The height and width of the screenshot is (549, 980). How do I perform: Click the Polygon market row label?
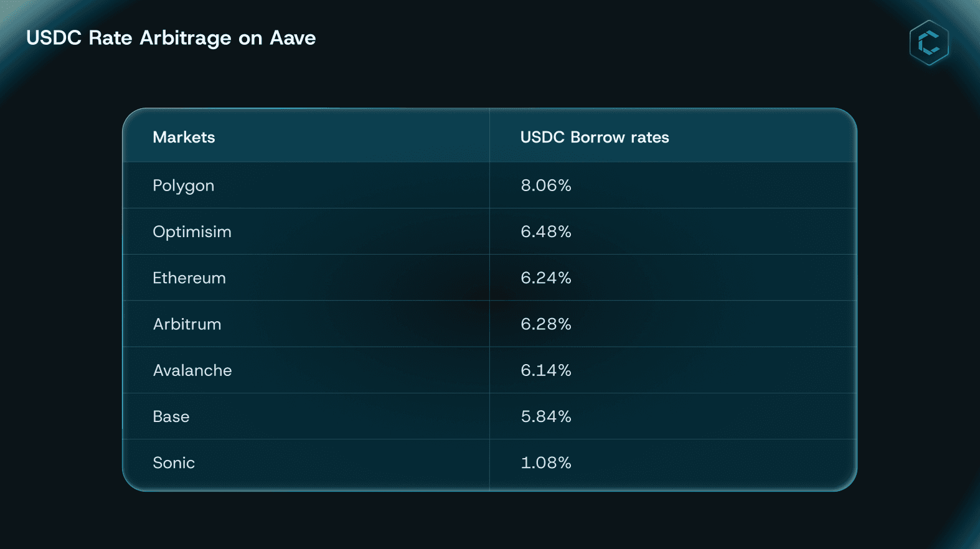click(184, 186)
